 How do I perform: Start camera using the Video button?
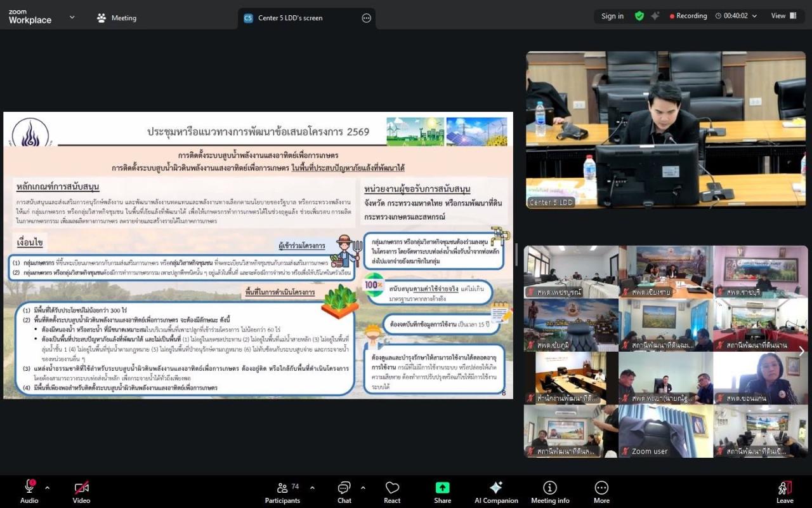[x=81, y=491]
